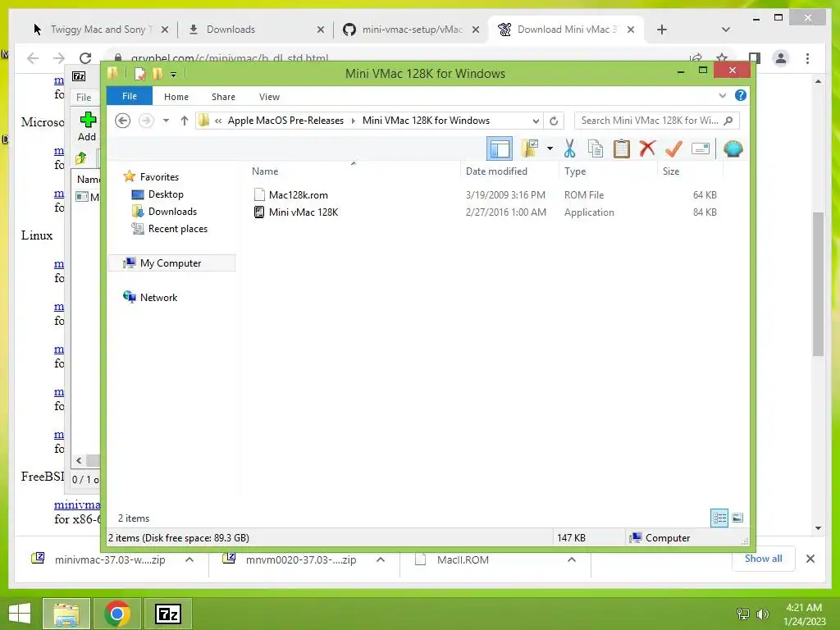
Task: Click the orange checkmark Properties icon
Action: coord(673,148)
